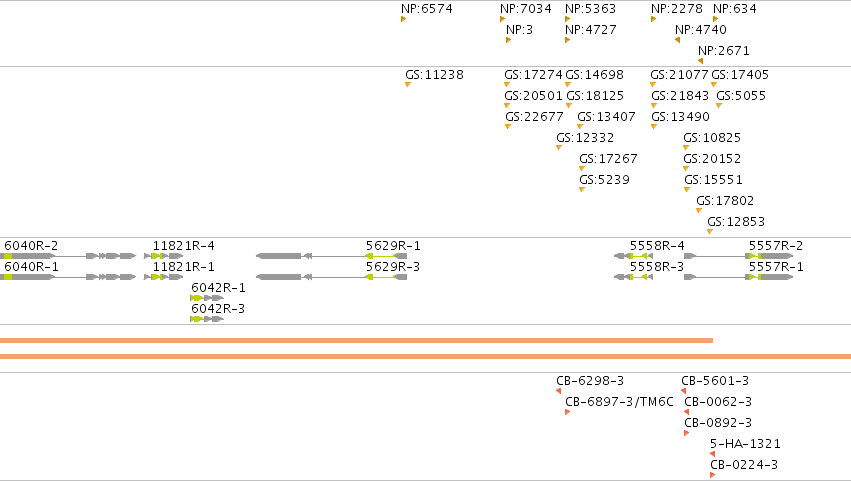This screenshot has width=851, height=481.
Task: Click the GS:14698 feature label
Action: (x=595, y=75)
